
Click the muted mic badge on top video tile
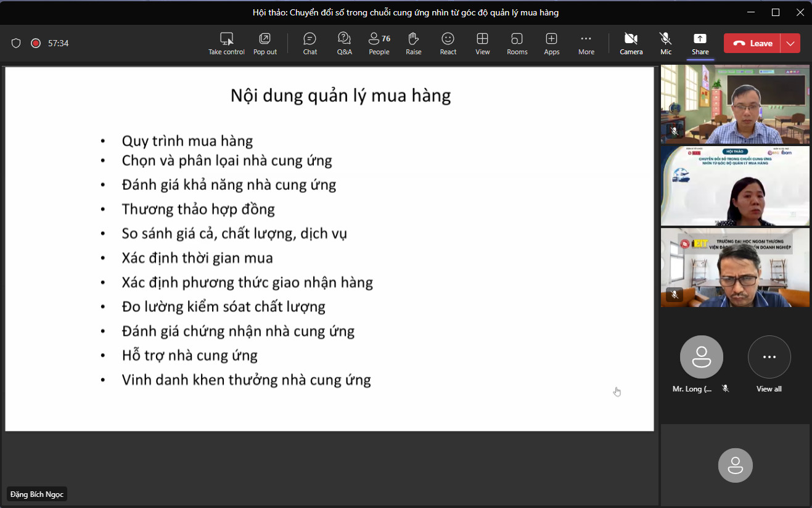(675, 131)
